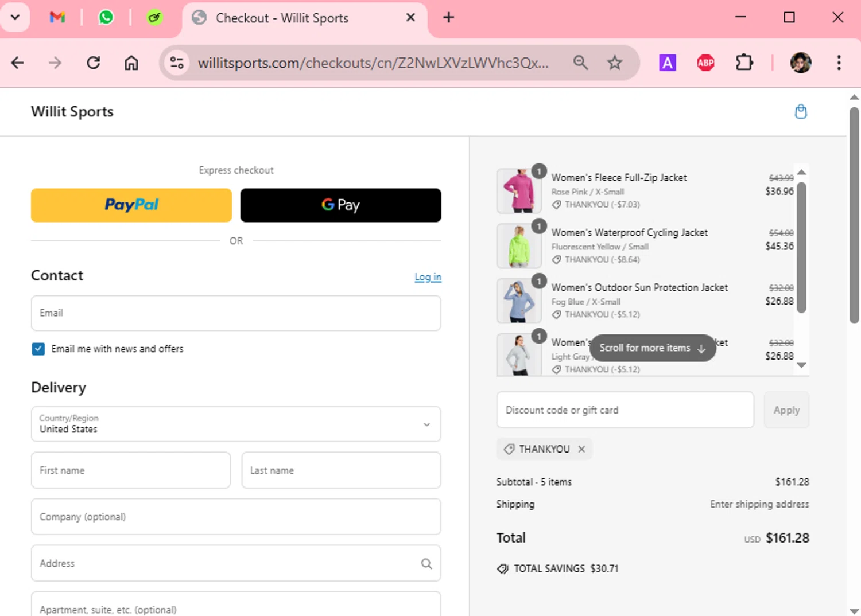Click the Willit Sports store title

point(72,111)
